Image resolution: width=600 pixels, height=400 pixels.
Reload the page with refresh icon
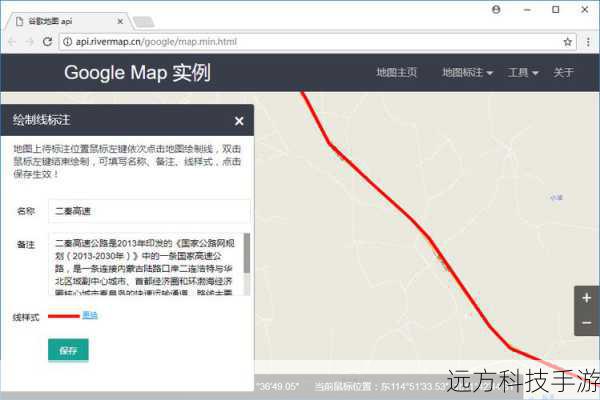(x=47, y=41)
